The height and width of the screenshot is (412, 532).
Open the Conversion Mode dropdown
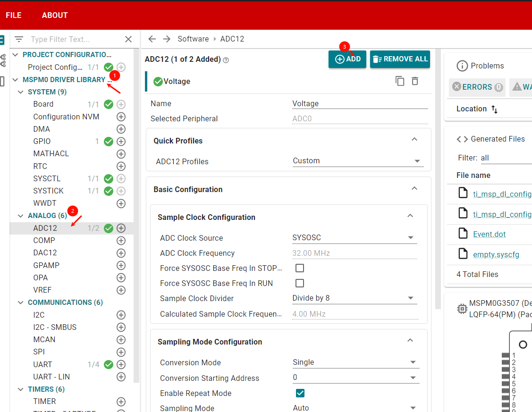(x=356, y=362)
